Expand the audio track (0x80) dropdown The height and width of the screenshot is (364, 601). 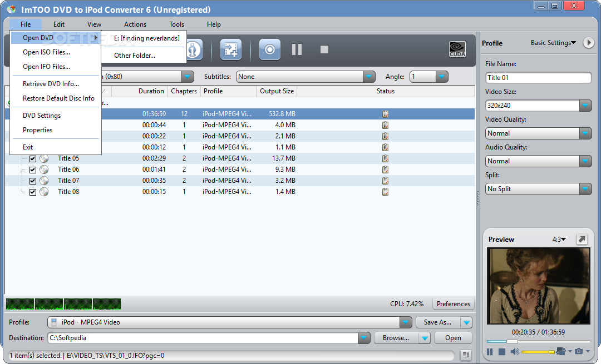coord(188,77)
